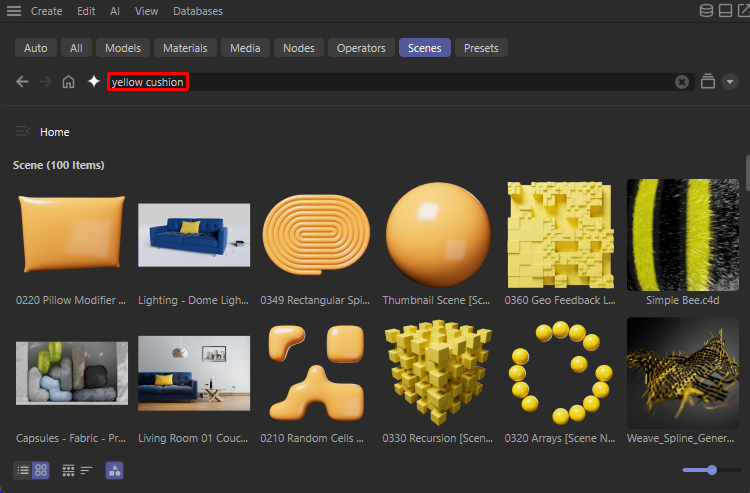Select the All filter tab
This screenshot has width=750, height=493.
pyautogui.click(x=76, y=48)
